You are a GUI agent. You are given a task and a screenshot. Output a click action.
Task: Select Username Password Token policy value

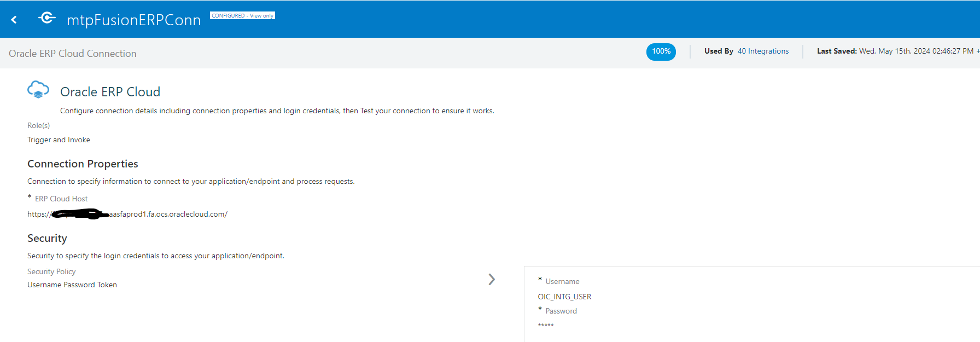click(x=72, y=285)
